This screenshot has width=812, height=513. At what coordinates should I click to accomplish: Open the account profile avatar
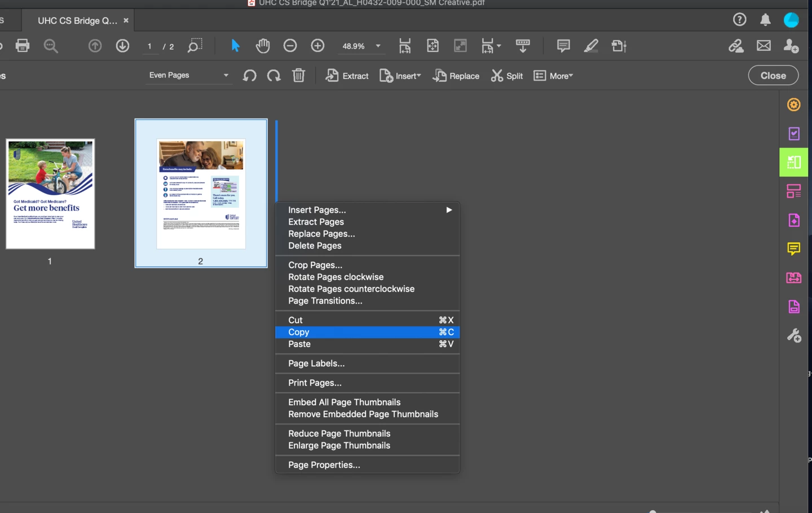pos(791,20)
